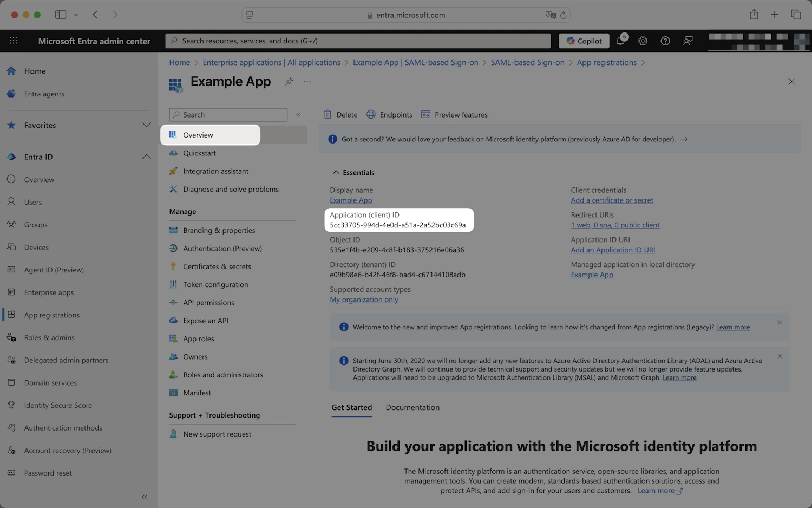
Task: Click Example App | SAML-based Sign-on breadcrumb
Action: tap(415, 62)
